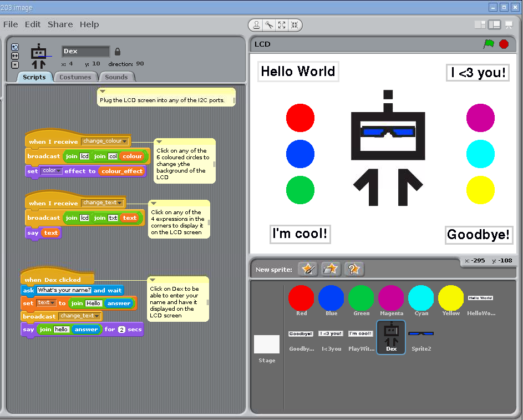Click the Goodbye! button on the stage
The height and width of the screenshot is (420, 523).
478,235
